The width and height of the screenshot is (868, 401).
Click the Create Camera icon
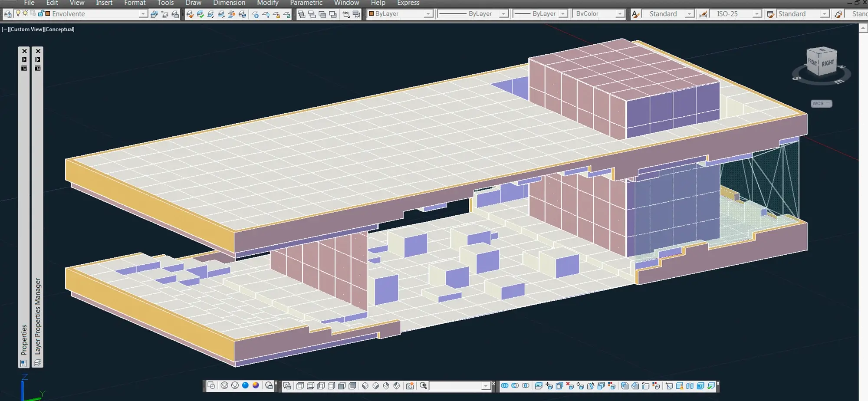tap(410, 386)
